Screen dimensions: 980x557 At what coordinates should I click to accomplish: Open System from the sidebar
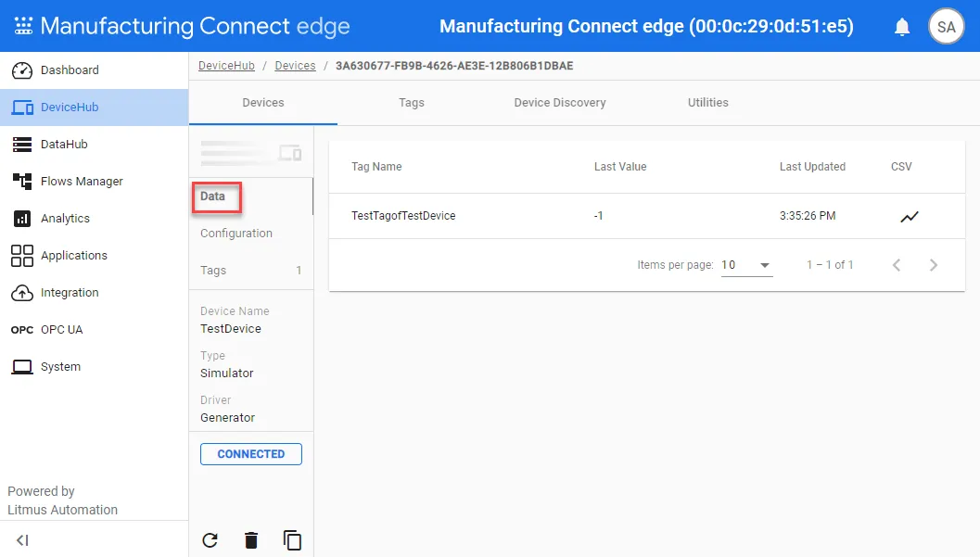tap(60, 367)
